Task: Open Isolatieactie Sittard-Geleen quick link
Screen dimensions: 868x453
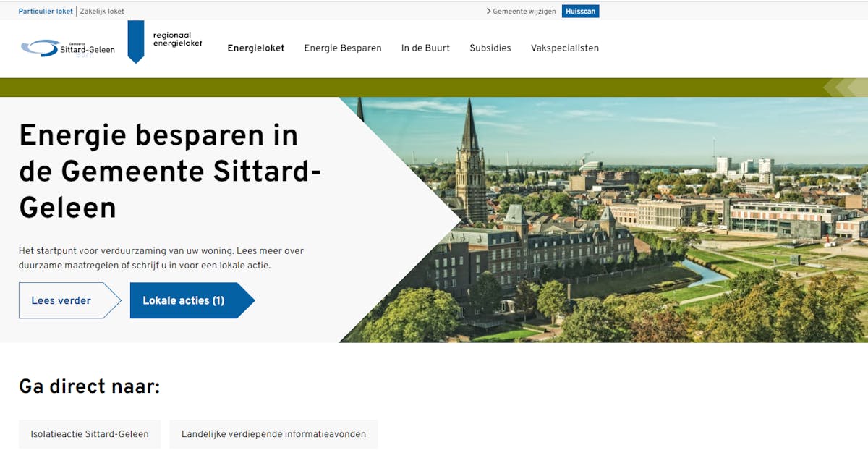Action: coord(90,434)
